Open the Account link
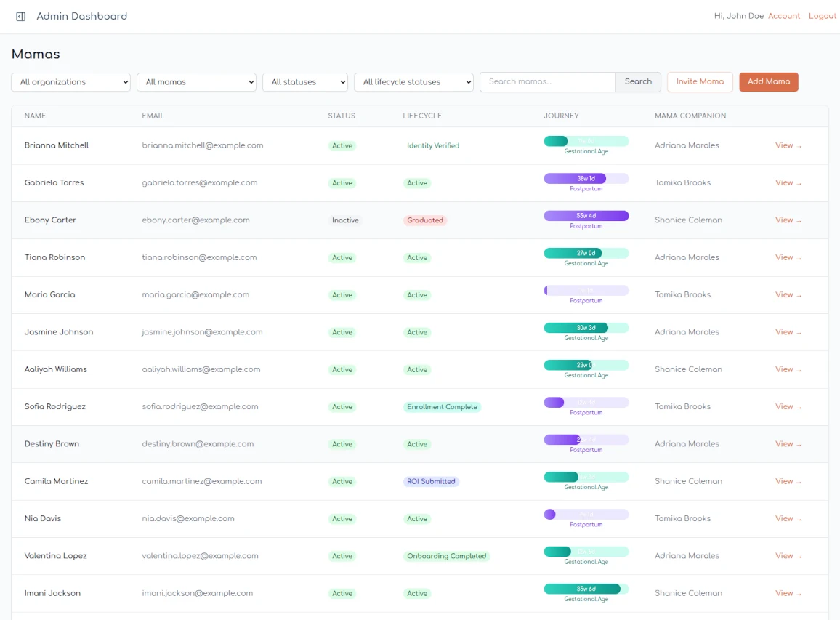Screen dimensions: 840x620 click(784, 16)
